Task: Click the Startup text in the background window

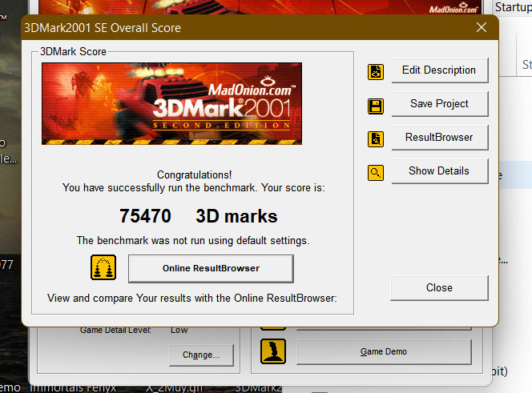Action: pos(514,6)
